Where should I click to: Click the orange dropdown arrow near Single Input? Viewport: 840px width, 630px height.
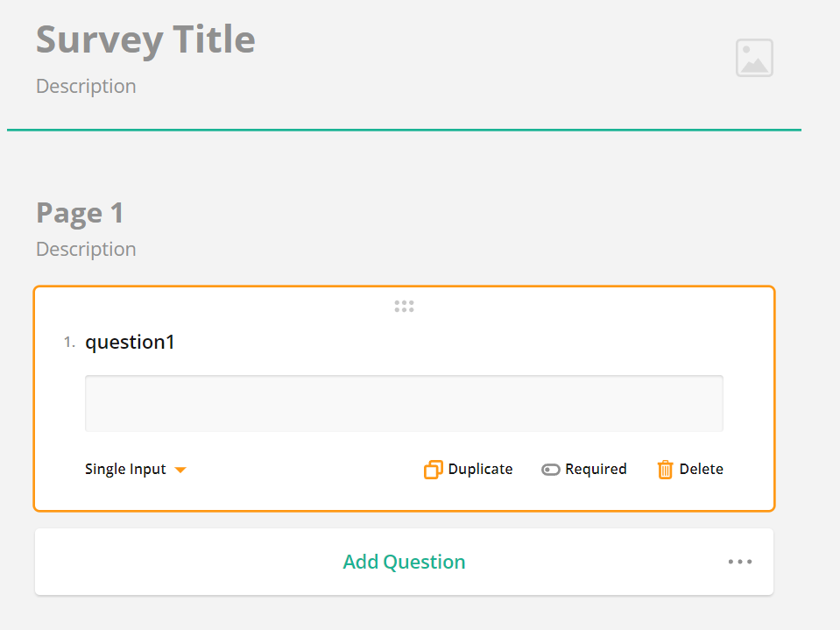pos(181,470)
